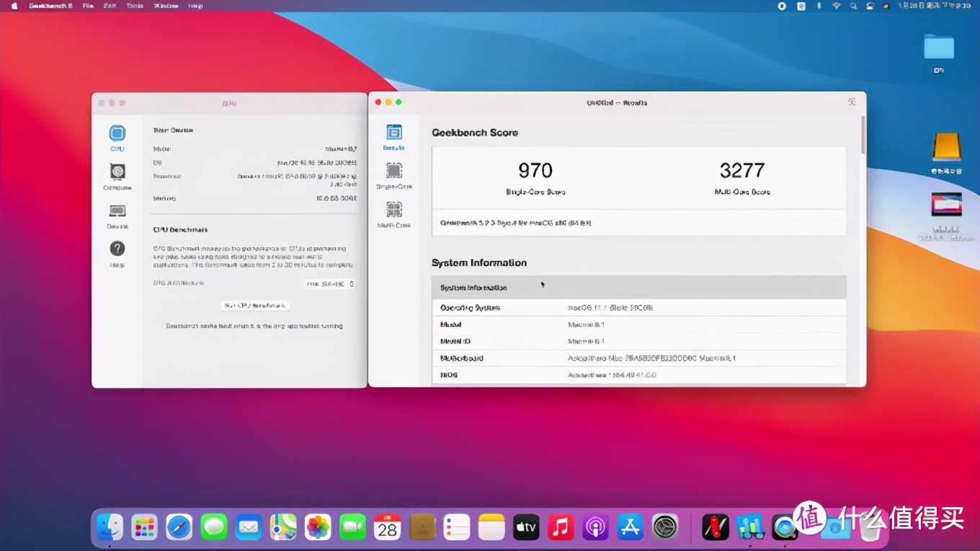Open the Compute section in Geekbench sidebar

tap(117, 177)
